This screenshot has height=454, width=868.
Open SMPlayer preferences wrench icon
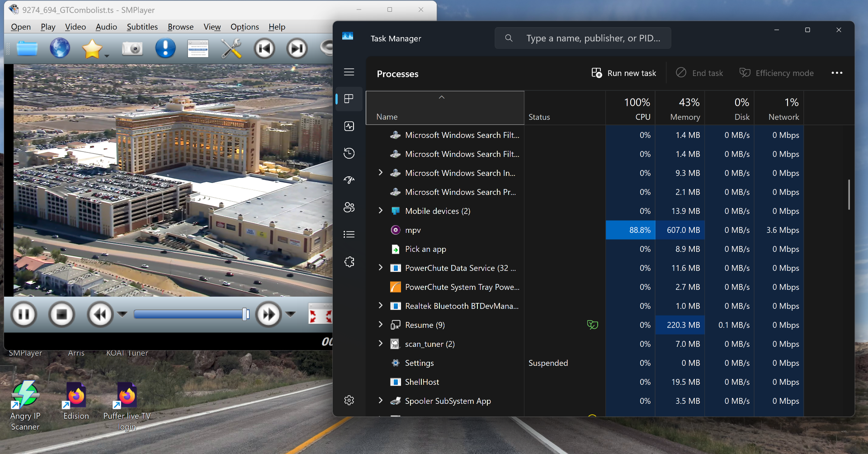(231, 48)
